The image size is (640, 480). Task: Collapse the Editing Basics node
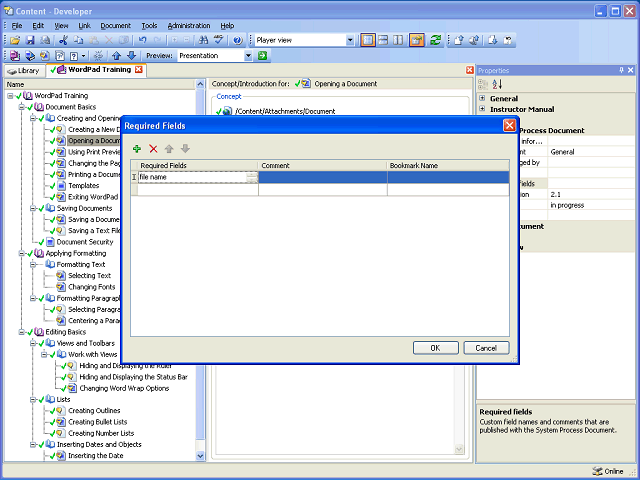[22, 332]
